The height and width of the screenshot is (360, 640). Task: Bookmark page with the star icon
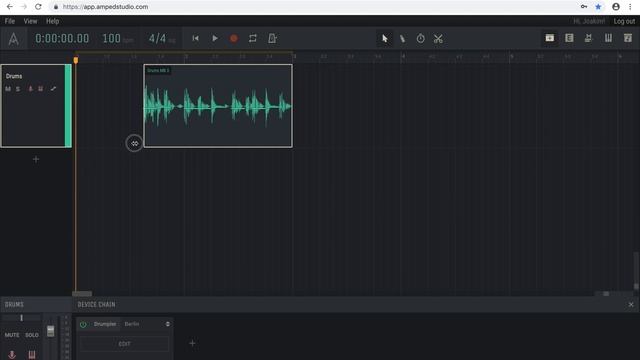coord(598,7)
